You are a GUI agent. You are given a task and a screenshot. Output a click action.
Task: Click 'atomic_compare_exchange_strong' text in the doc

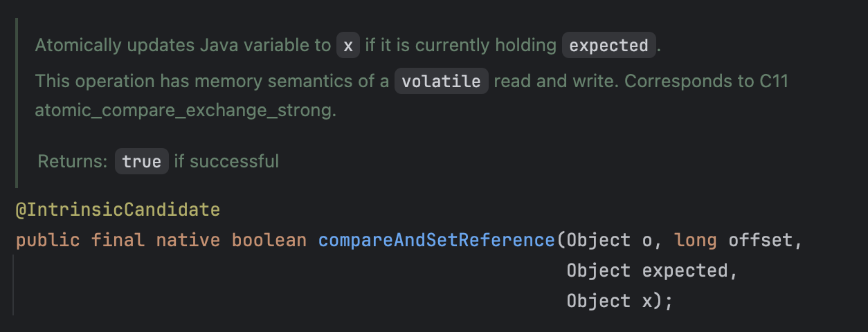[186, 111]
